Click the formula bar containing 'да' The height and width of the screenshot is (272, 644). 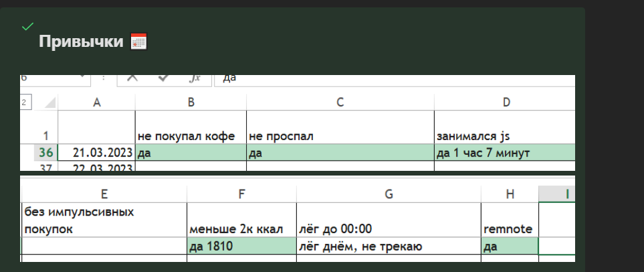click(x=395, y=78)
